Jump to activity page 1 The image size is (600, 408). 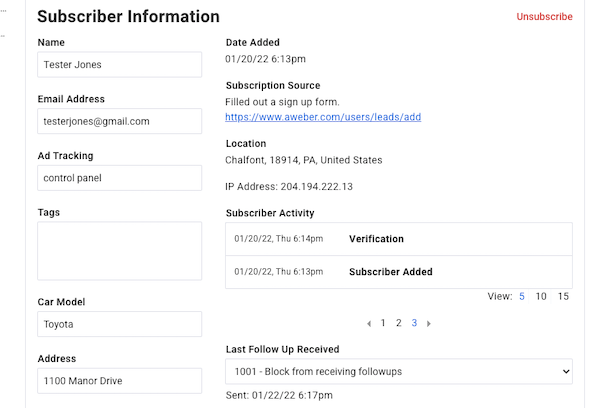(x=383, y=323)
